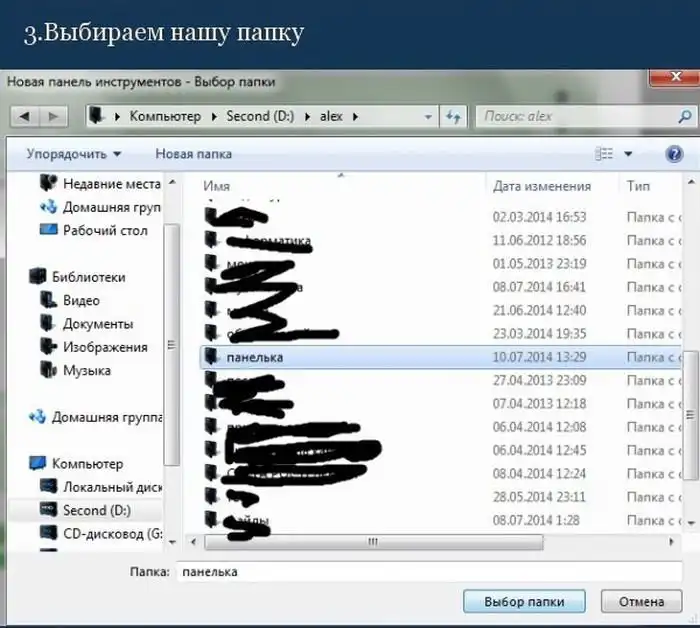The width and height of the screenshot is (700, 628).
Task: Expand the view options dropdown arrow
Action: (x=629, y=154)
